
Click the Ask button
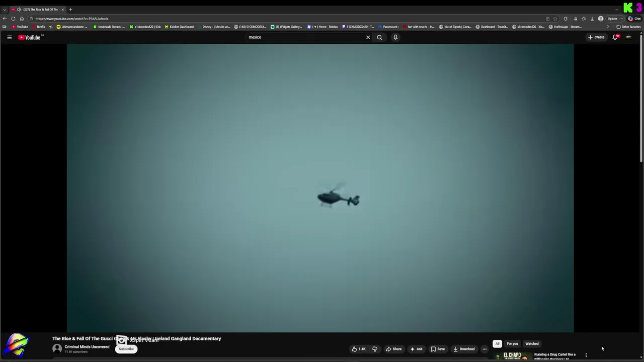416,349
